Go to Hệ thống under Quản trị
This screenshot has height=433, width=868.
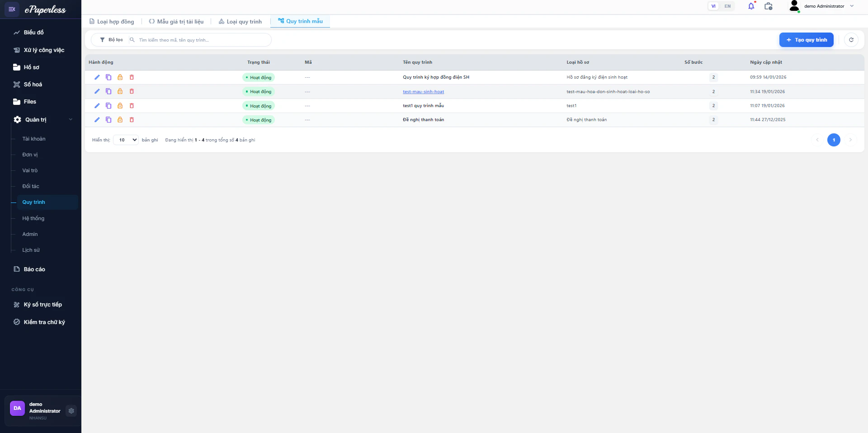33,218
